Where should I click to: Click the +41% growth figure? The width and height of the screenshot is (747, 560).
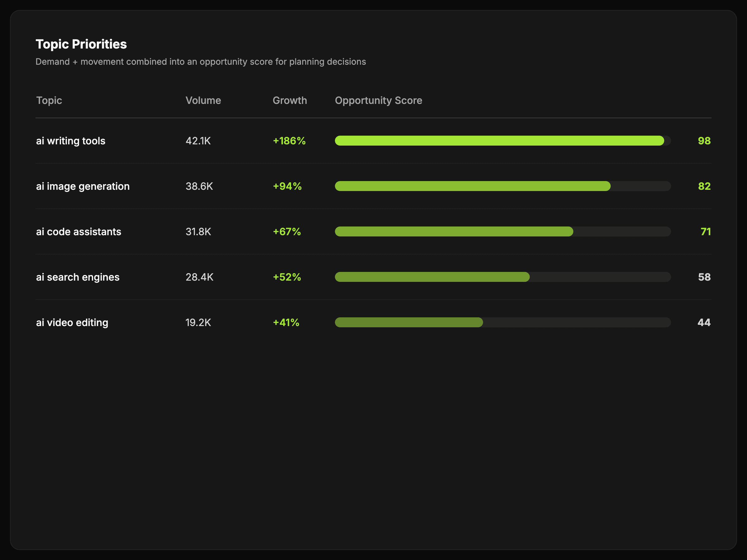click(286, 322)
